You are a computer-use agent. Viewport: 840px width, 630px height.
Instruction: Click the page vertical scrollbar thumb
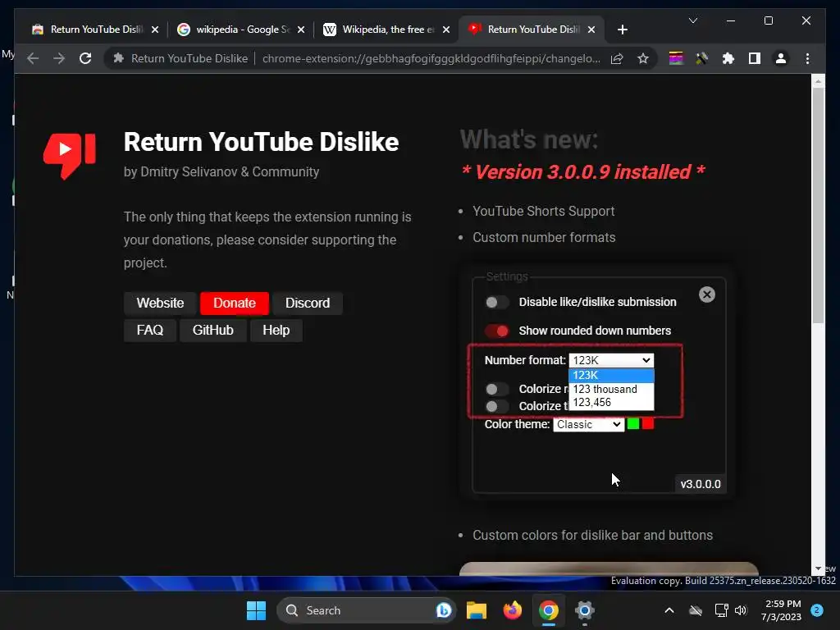(818, 205)
